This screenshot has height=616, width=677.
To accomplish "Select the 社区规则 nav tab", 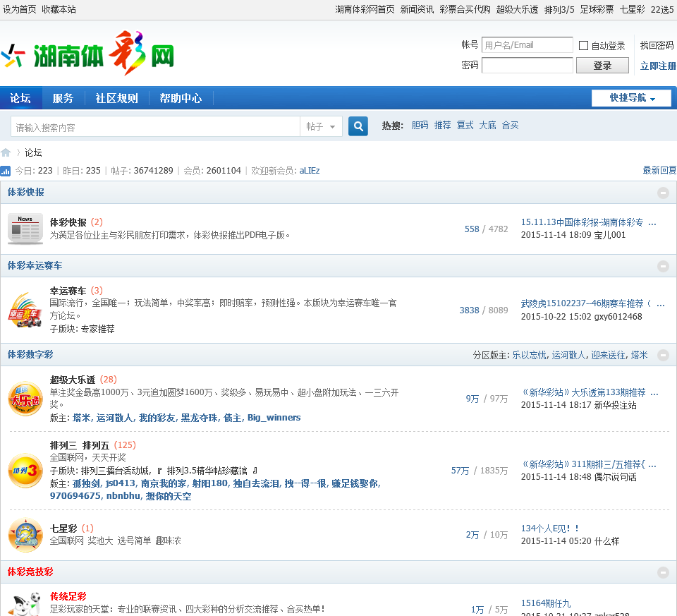I will (x=116, y=98).
